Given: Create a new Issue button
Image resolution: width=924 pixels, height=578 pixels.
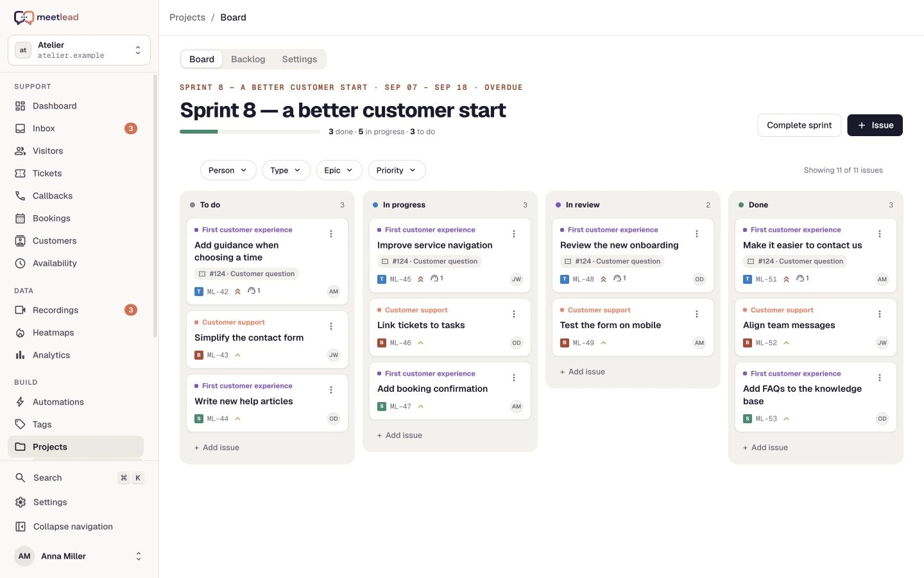Looking at the screenshot, I should point(875,125).
